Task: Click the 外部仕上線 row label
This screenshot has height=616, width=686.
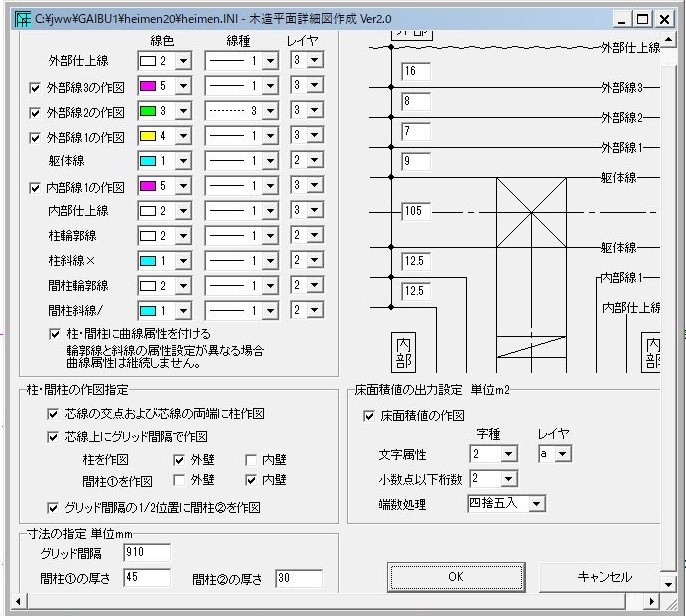Action: (79, 61)
